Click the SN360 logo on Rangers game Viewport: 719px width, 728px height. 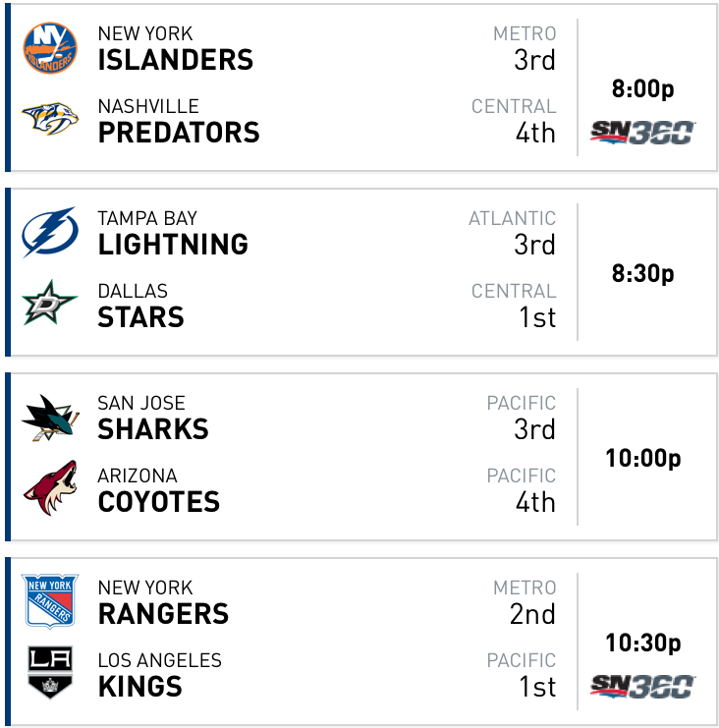click(x=642, y=686)
